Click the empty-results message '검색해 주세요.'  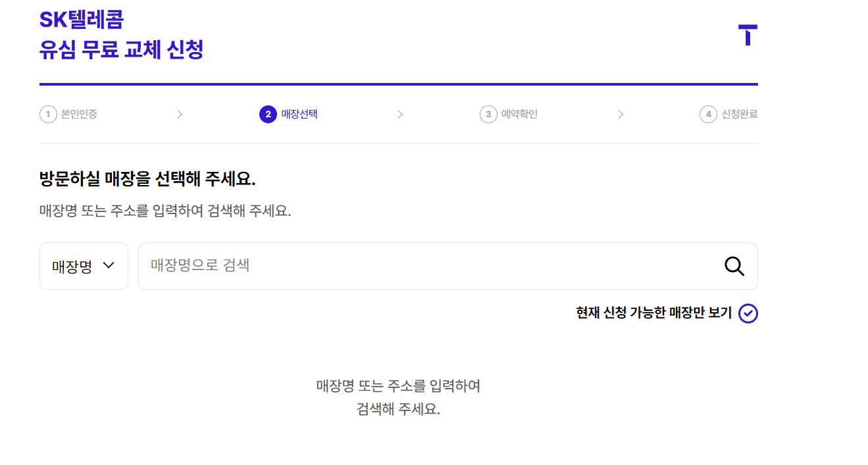398,408
